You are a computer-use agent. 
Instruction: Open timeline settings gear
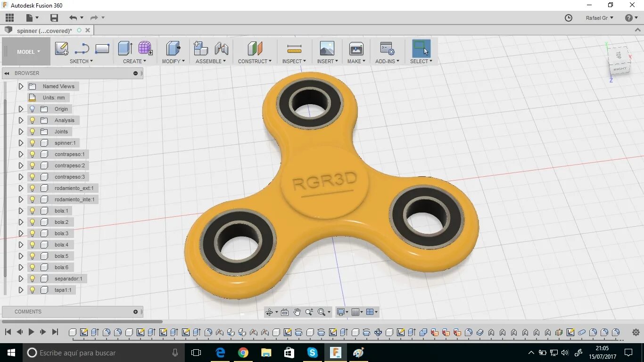coord(636,332)
